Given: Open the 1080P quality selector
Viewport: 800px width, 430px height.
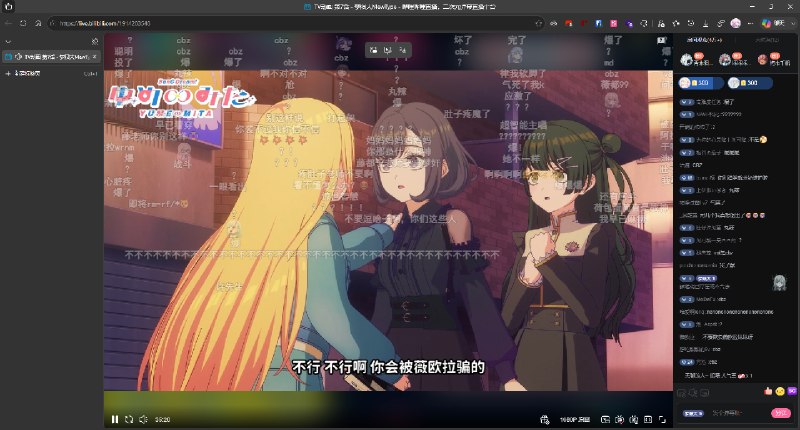Looking at the screenshot, I should coord(574,419).
